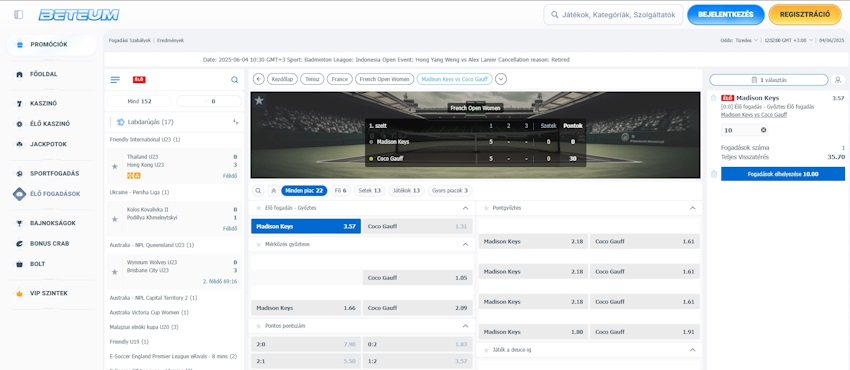Click the VIP Szintek crown icon
Image resolution: width=850 pixels, height=370 pixels.
click(20, 293)
